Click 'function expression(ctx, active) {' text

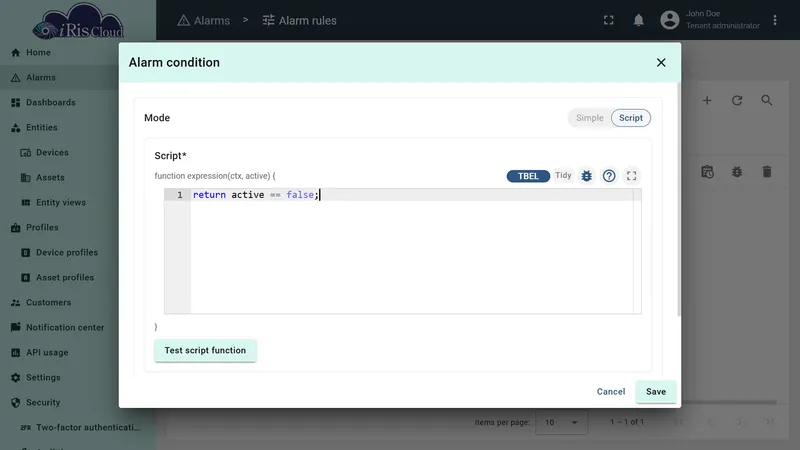point(215,176)
